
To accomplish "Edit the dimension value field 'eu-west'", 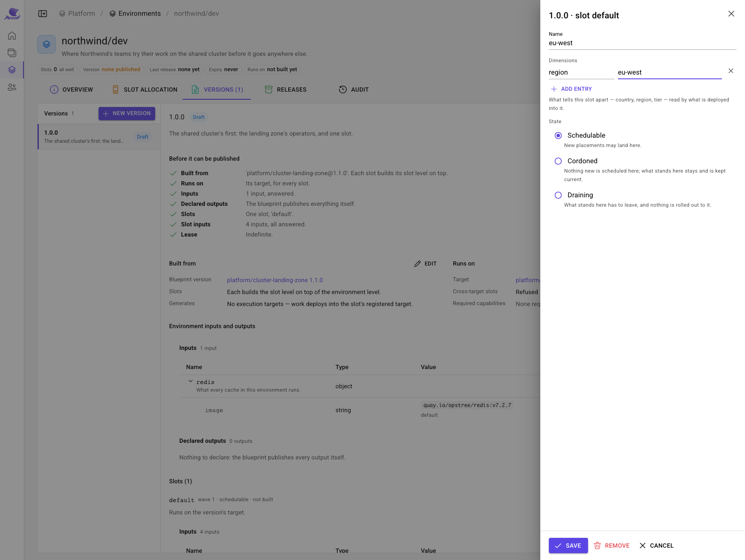I will [x=670, y=72].
